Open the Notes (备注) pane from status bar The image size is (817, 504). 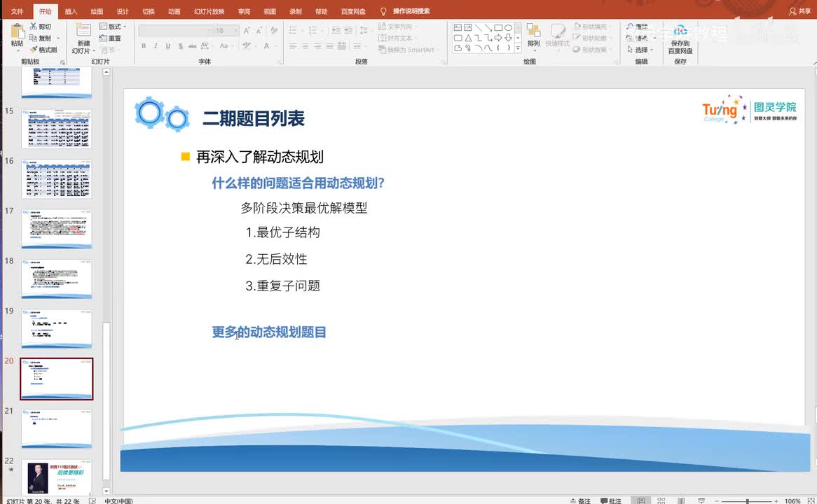coord(580,500)
